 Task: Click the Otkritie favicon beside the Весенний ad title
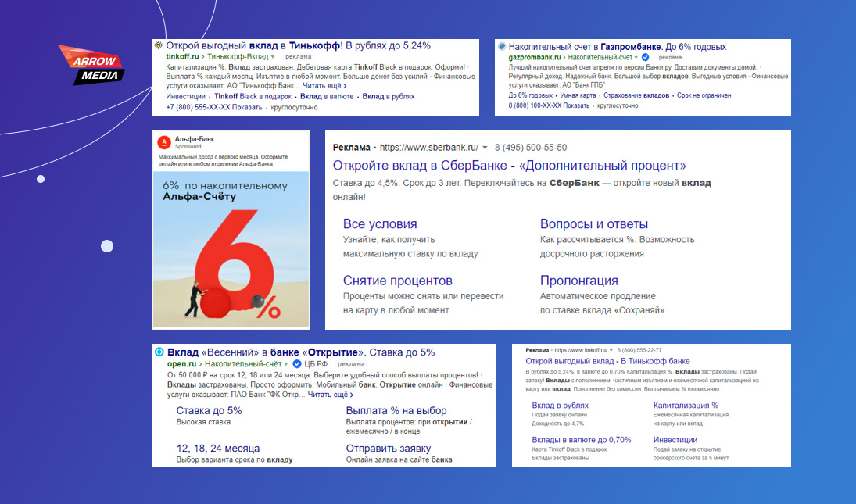click(159, 352)
